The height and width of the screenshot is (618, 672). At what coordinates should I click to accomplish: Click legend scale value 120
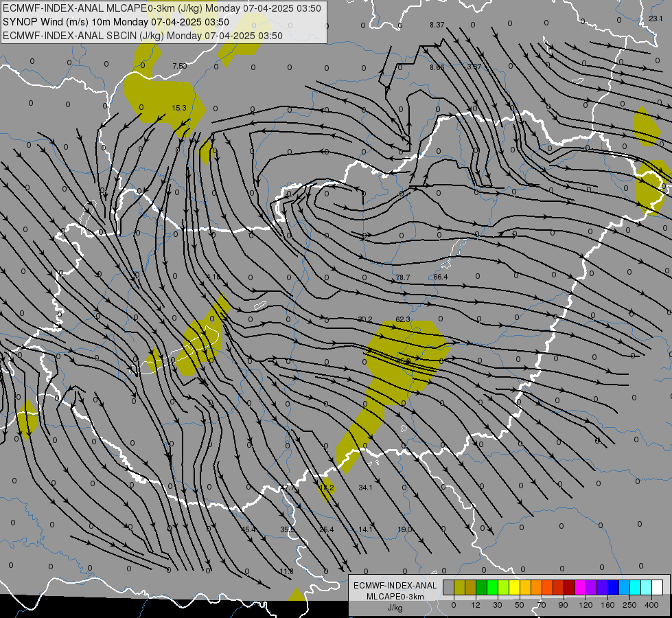pos(586,605)
